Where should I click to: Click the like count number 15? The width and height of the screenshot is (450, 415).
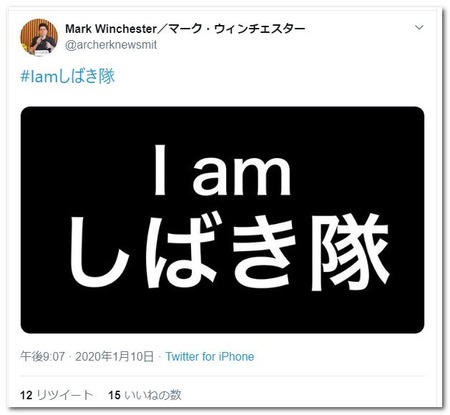[x=114, y=395]
